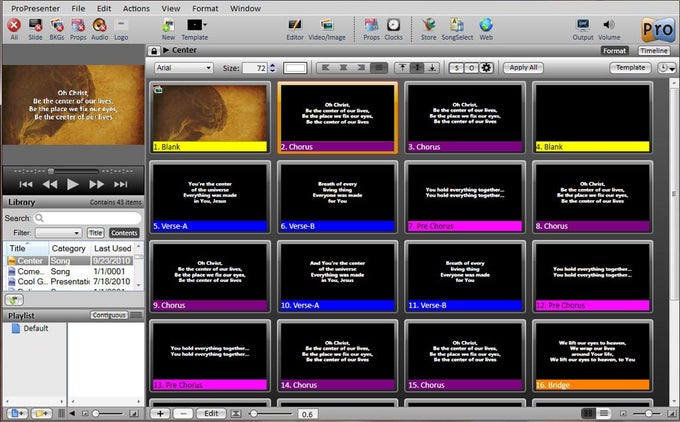Image resolution: width=680 pixels, height=422 pixels.
Task: Click the Clear All icon
Action: click(14, 25)
